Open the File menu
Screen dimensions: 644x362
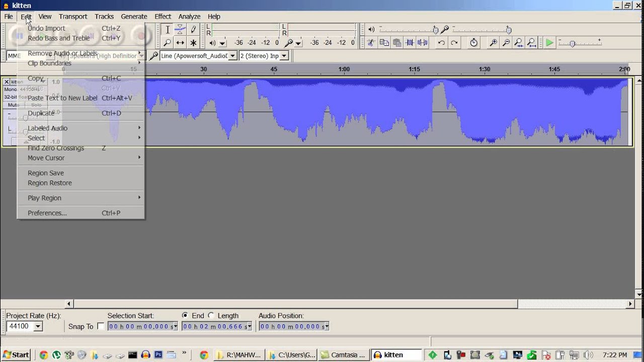pyautogui.click(x=9, y=17)
